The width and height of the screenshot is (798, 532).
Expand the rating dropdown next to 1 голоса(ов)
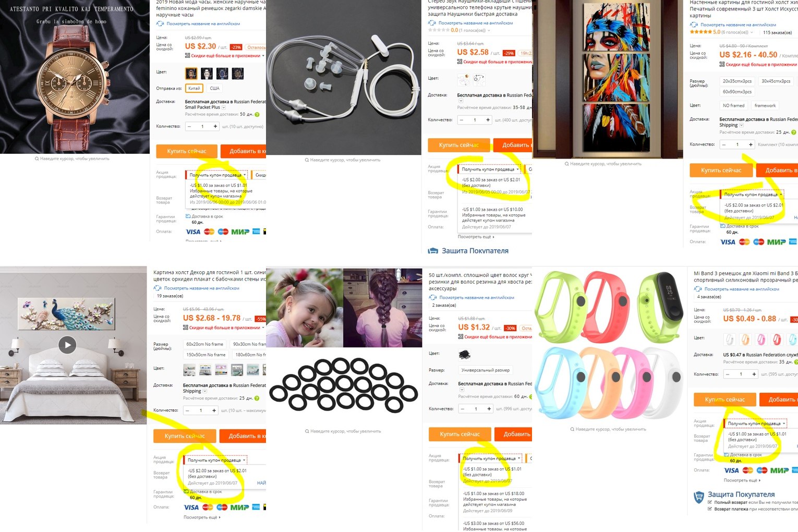tap(489, 30)
